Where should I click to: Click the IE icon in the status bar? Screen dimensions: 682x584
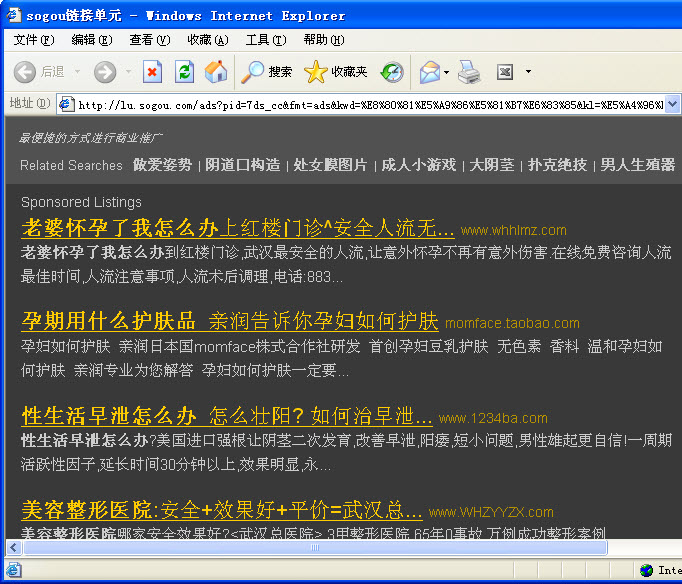point(13,569)
